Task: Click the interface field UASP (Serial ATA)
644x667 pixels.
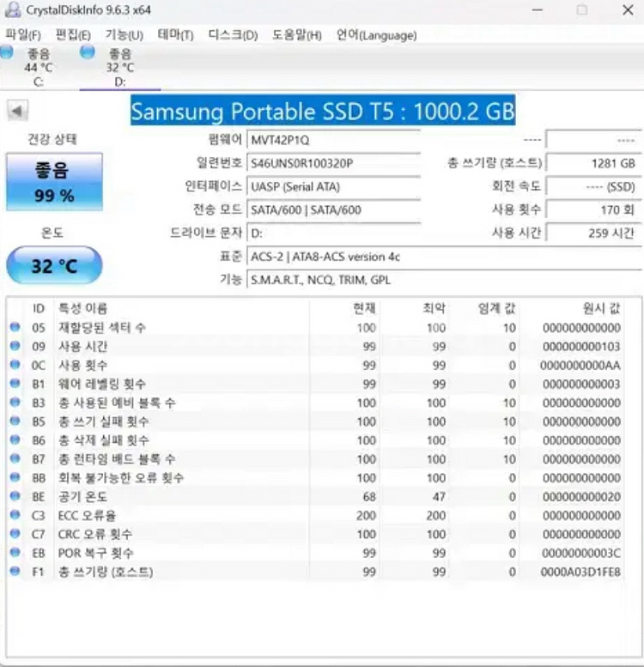Action: pyautogui.click(x=334, y=187)
